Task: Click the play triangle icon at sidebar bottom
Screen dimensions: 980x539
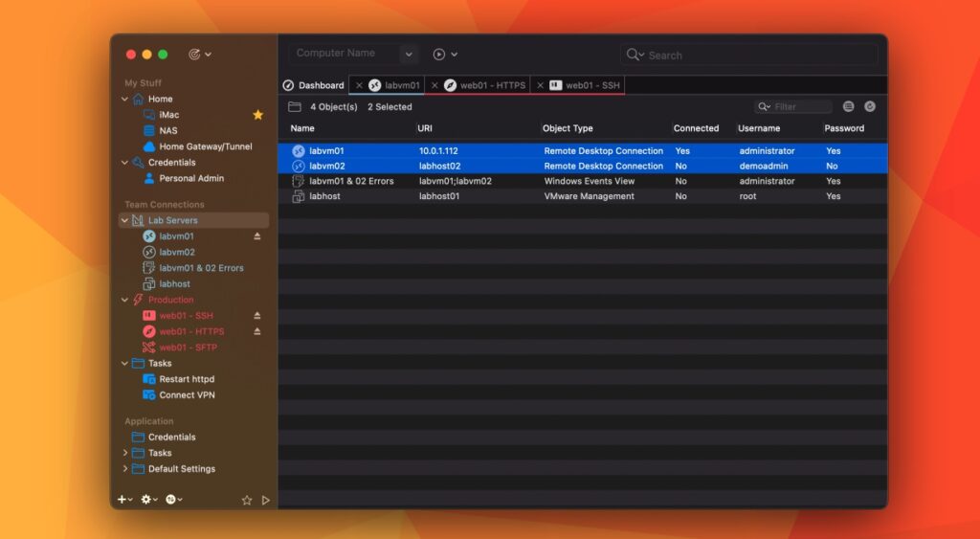Action: pos(266,500)
